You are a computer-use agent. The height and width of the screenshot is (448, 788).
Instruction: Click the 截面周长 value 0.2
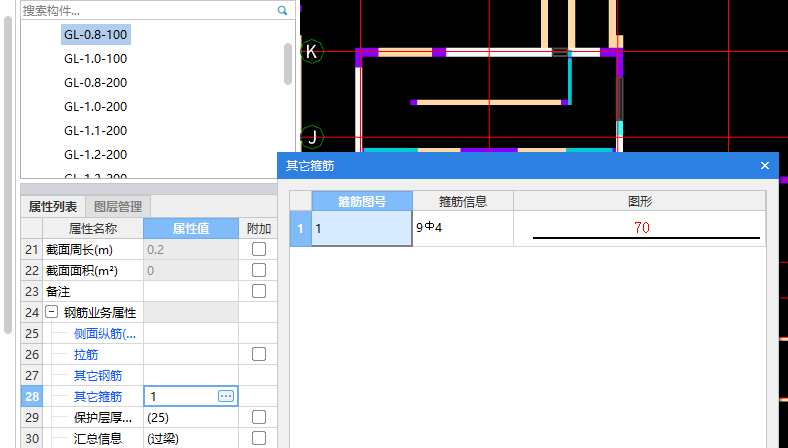pos(191,249)
